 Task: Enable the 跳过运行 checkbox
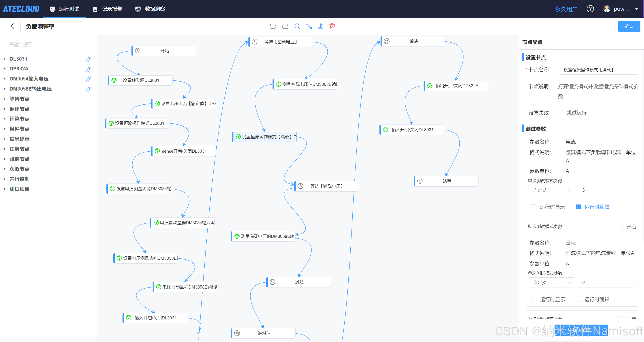tap(561, 113)
